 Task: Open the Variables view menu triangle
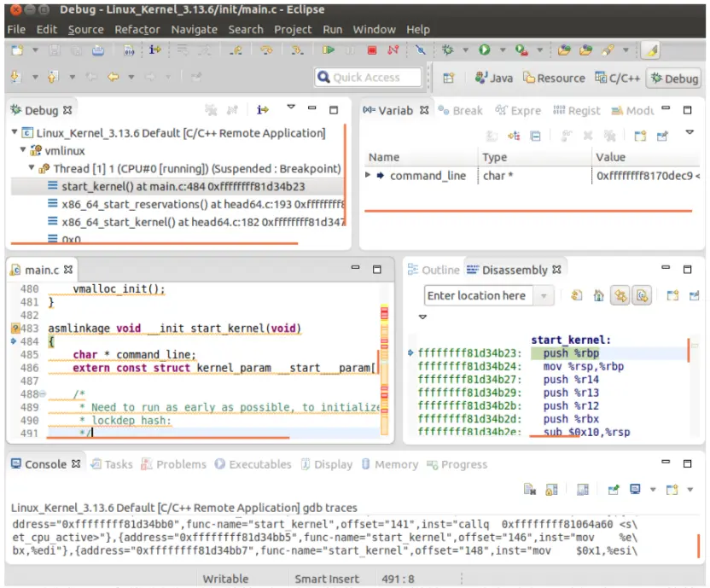(x=690, y=133)
